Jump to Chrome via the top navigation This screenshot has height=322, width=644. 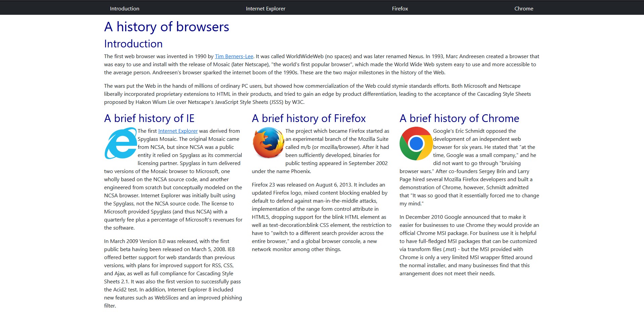tap(523, 9)
